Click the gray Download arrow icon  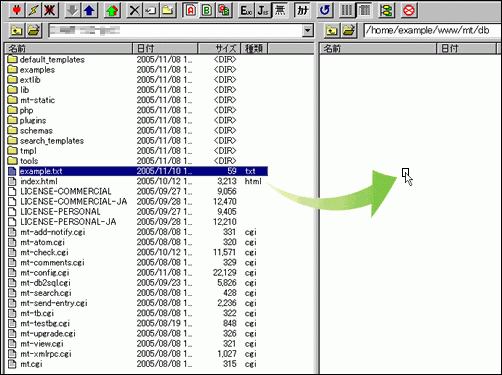73,10
